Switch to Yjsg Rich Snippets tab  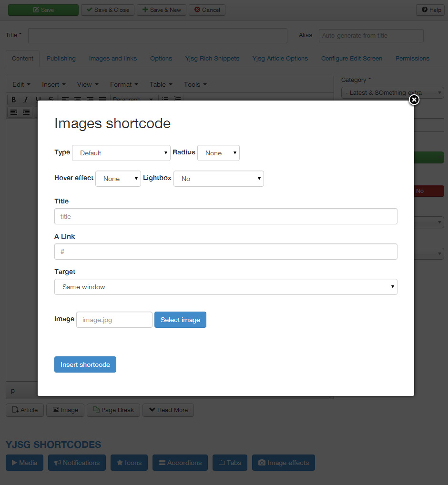coord(212,59)
